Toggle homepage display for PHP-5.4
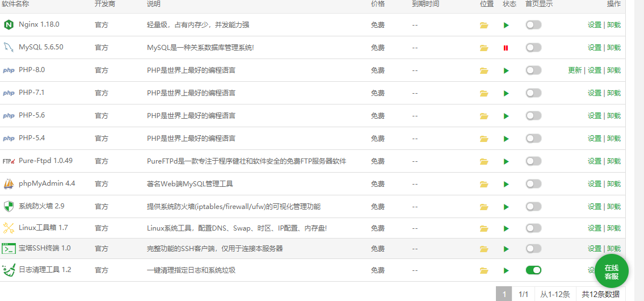644x301 pixels. point(533,139)
